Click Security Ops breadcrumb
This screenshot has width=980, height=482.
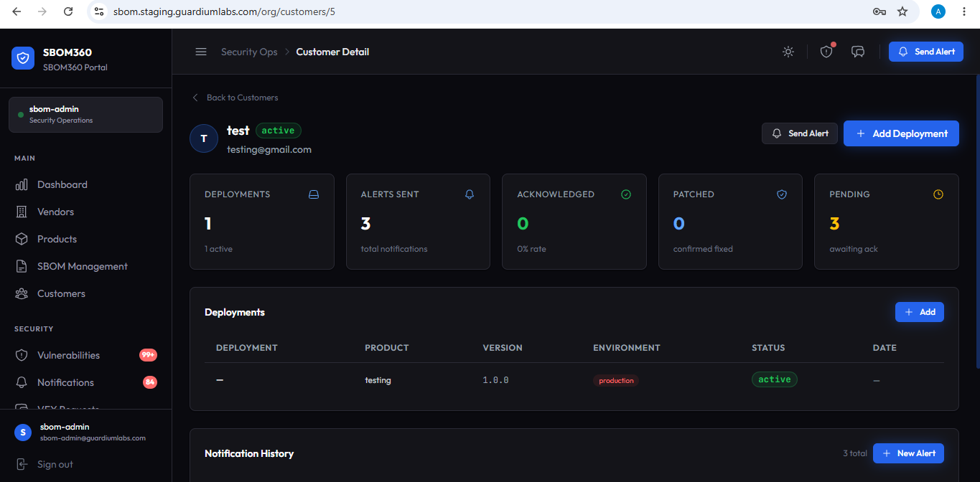(x=249, y=52)
